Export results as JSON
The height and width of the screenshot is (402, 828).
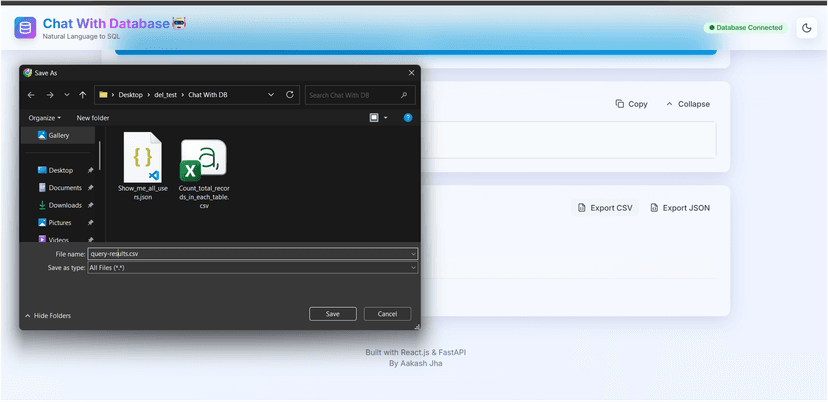tap(680, 208)
